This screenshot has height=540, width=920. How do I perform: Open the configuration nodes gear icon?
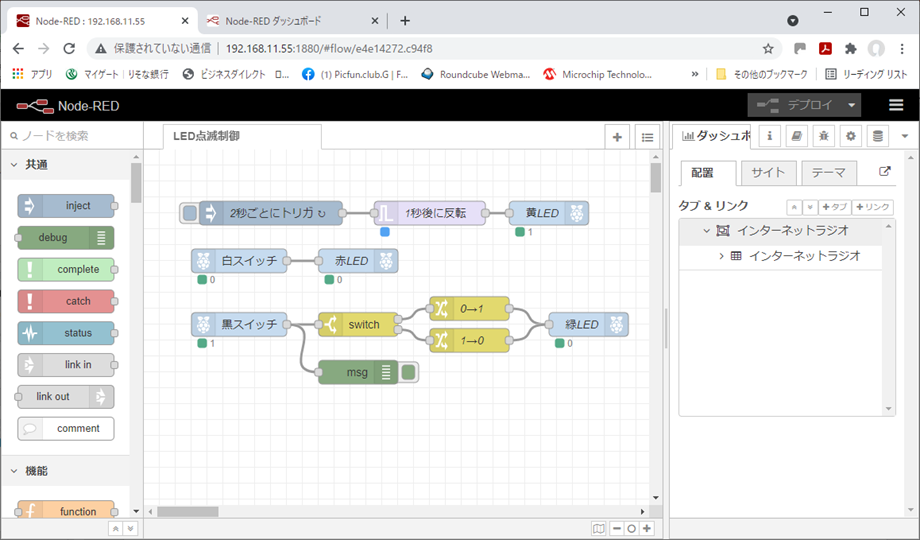click(851, 136)
